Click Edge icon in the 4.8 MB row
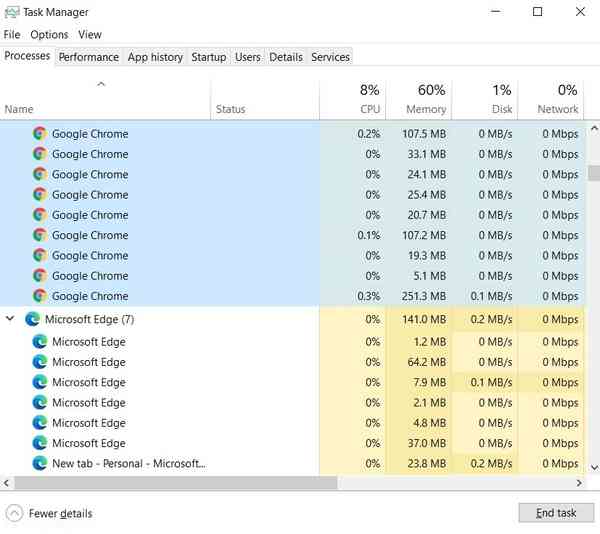The image size is (600, 534). pyautogui.click(x=40, y=423)
